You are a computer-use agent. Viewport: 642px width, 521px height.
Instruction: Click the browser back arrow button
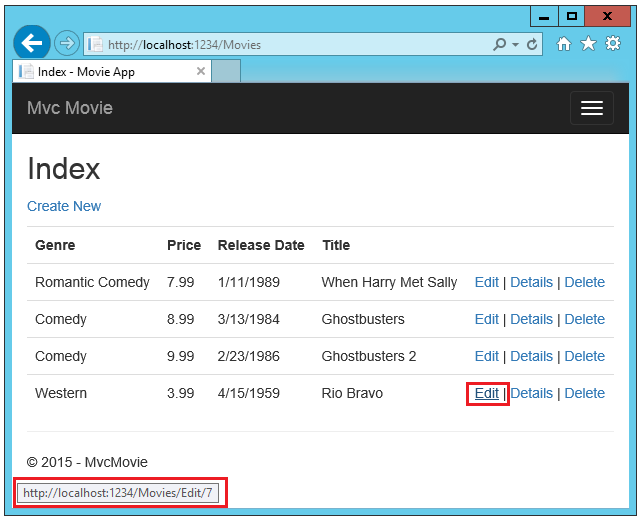coord(32,43)
